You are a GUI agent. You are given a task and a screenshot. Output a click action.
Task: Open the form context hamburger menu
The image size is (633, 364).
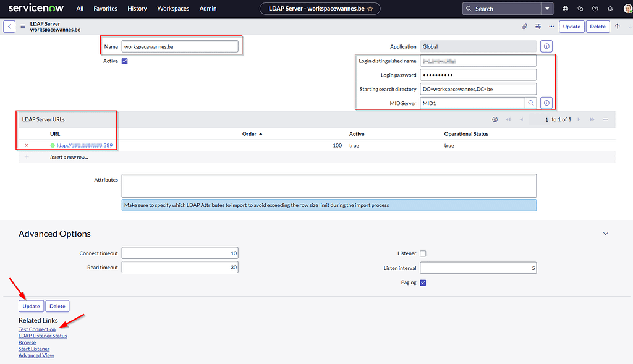pyautogui.click(x=23, y=27)
